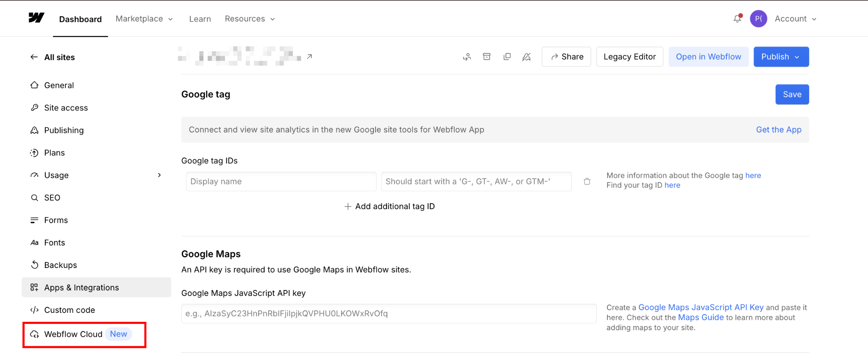Click the Site access key icon

tap(34, 108)
